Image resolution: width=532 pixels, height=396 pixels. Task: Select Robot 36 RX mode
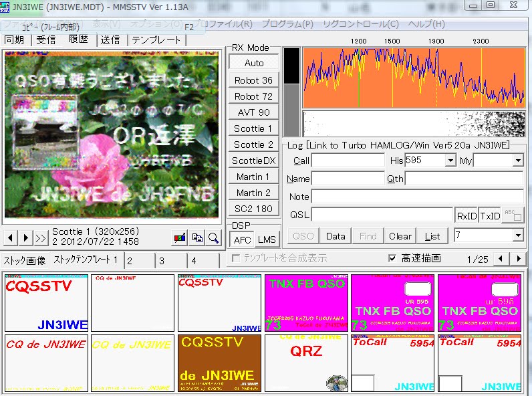[254, 80]
